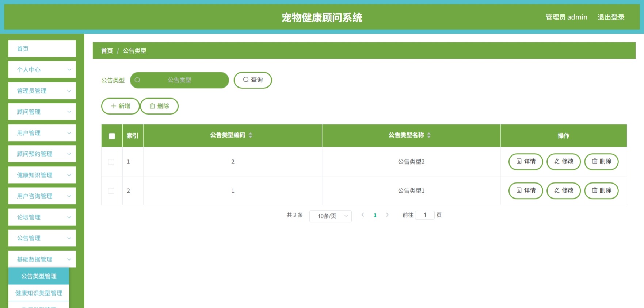Click the 索引 column header
This screenshot has width=644, height=308.
click(133, 136)
